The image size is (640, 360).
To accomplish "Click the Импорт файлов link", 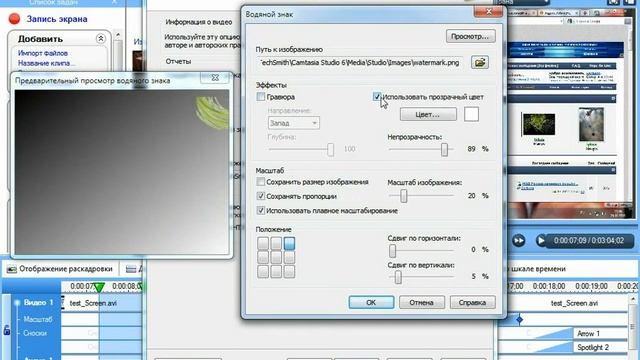I will point(43,53).
